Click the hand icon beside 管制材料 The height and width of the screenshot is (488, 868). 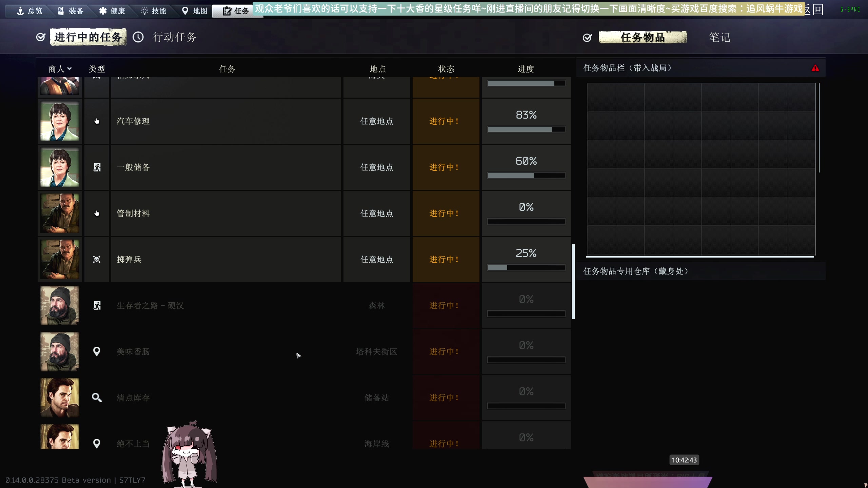point(97,213)
